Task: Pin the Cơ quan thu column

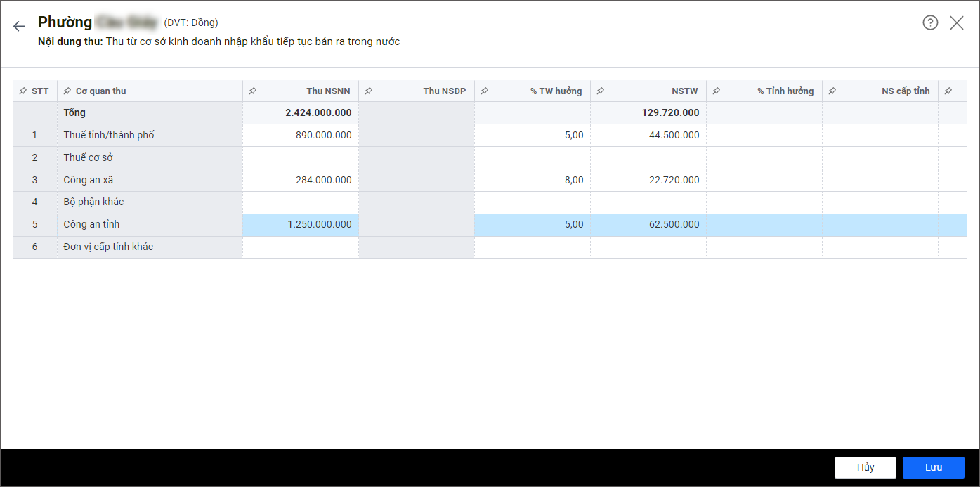Action: 67,91
